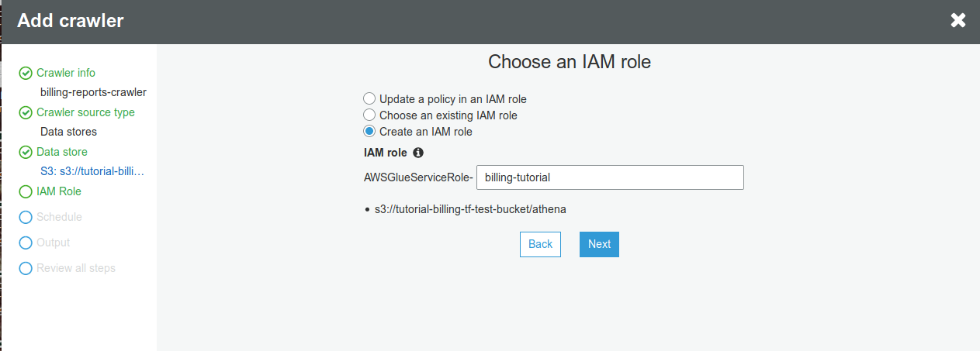Screen dimensions: 980x351
Task: Click the Review all steps circle icon
Action: click(x=26, y=269)
